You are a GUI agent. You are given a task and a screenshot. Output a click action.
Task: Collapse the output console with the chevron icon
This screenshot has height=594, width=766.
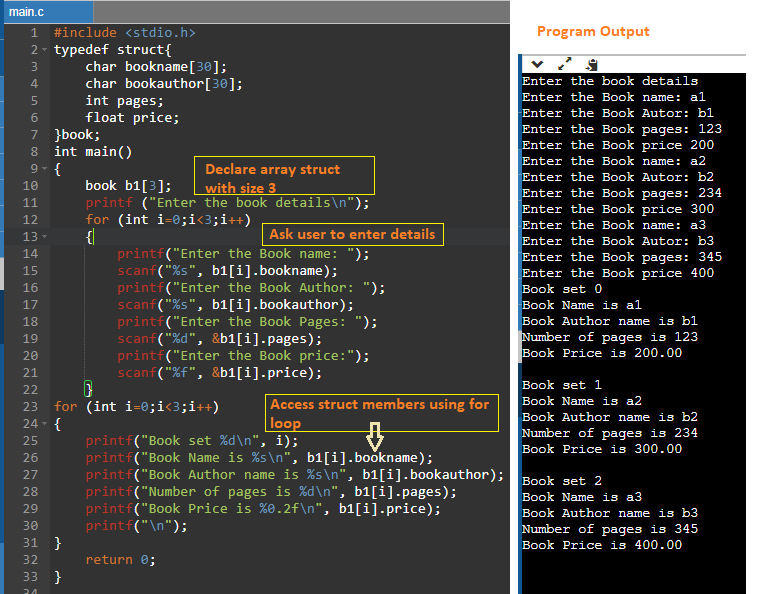pyautogui.click(x=537, y=64)
